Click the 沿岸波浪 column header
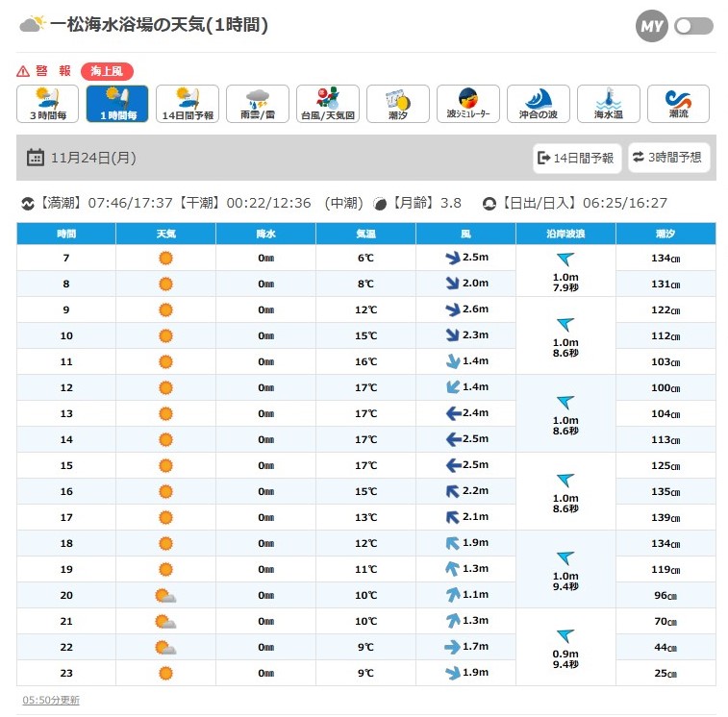 [x=565, y=234]
